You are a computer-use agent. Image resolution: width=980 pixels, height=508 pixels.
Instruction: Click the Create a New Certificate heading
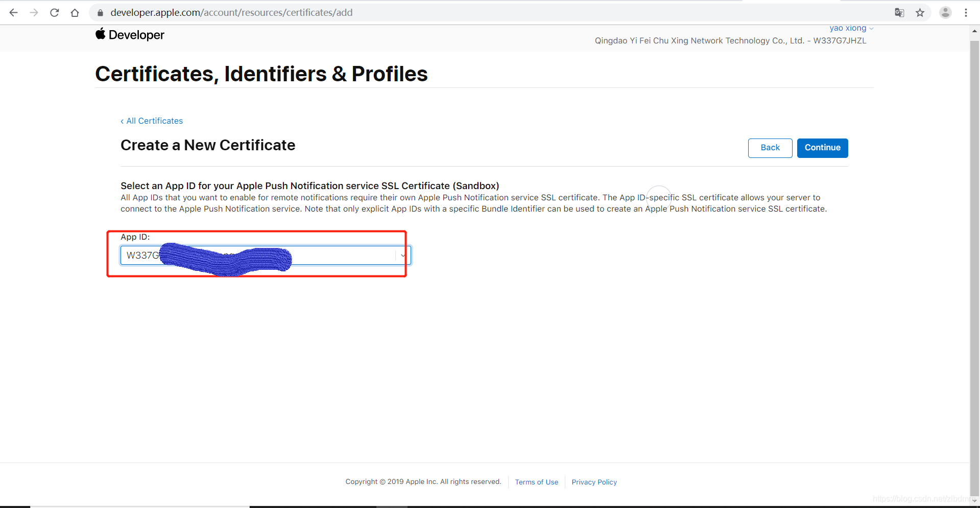pos(208,146)
